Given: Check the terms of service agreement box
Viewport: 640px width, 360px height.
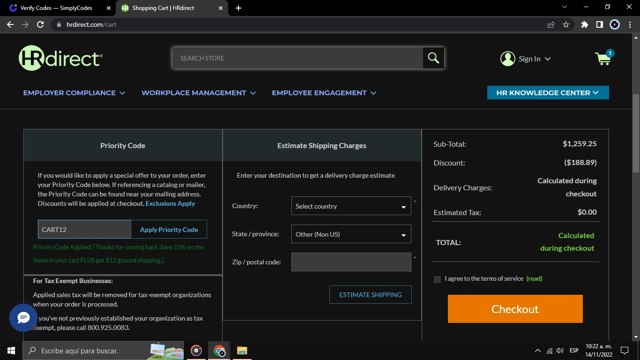Looking at the screenshot, I should point(437,279).
